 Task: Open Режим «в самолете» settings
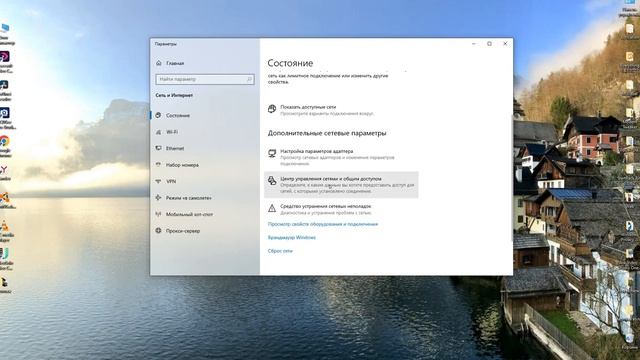click(184, 198)
